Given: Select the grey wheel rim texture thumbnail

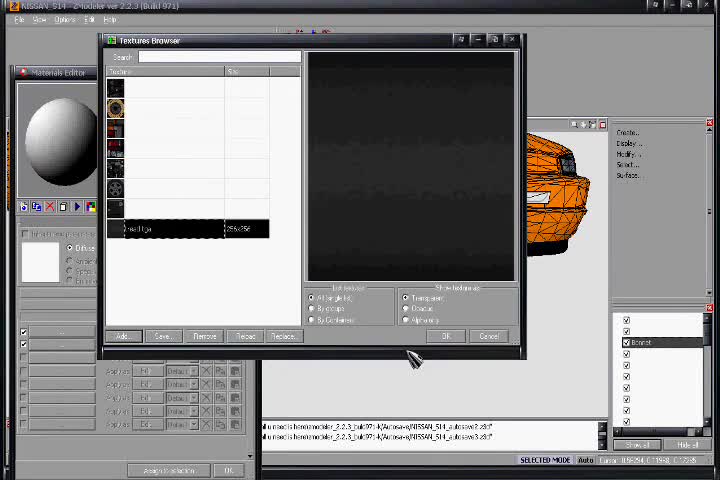Looking at the screenshot, I should pos(116,188).
